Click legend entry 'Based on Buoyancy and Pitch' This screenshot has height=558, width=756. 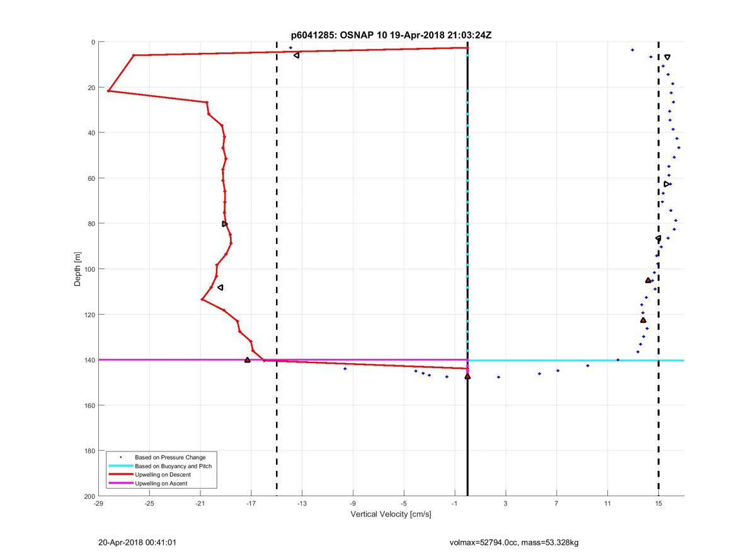point(173,466)
